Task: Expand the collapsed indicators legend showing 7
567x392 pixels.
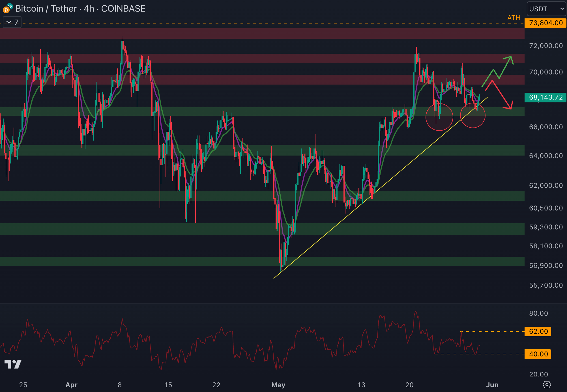Action: click(x=12, y=22)
